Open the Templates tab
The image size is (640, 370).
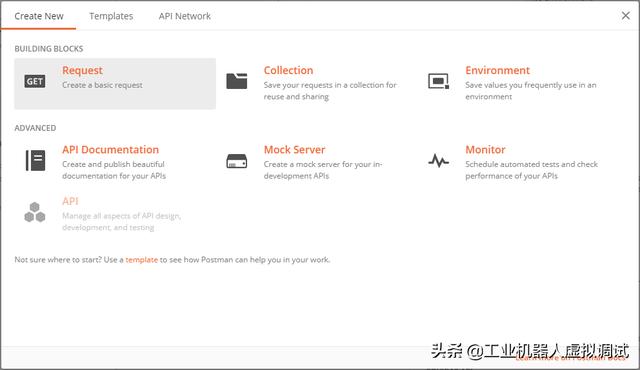(111, 16)
